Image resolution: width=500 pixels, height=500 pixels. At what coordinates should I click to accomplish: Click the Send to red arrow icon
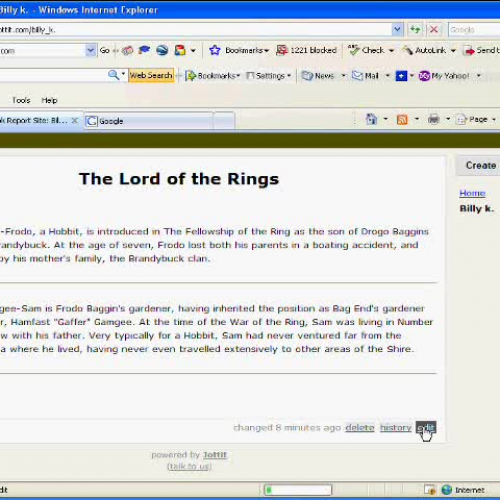coord(469,51)
